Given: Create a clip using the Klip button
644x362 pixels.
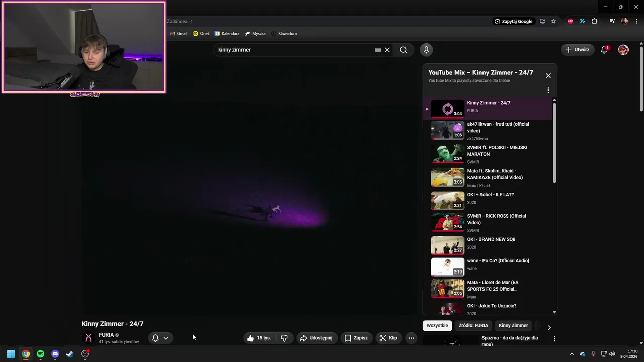Looking at the screenshot, I should tap(388, 338).
